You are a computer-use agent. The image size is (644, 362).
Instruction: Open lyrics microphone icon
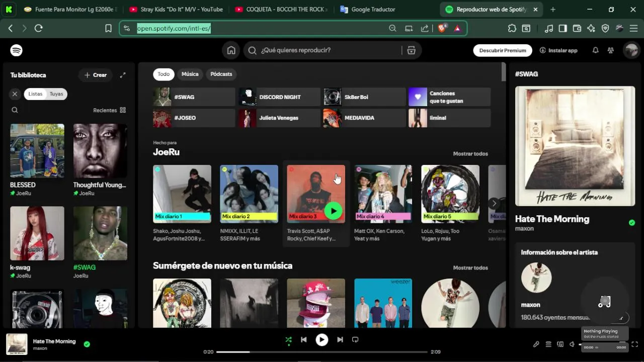click(536, 344)
